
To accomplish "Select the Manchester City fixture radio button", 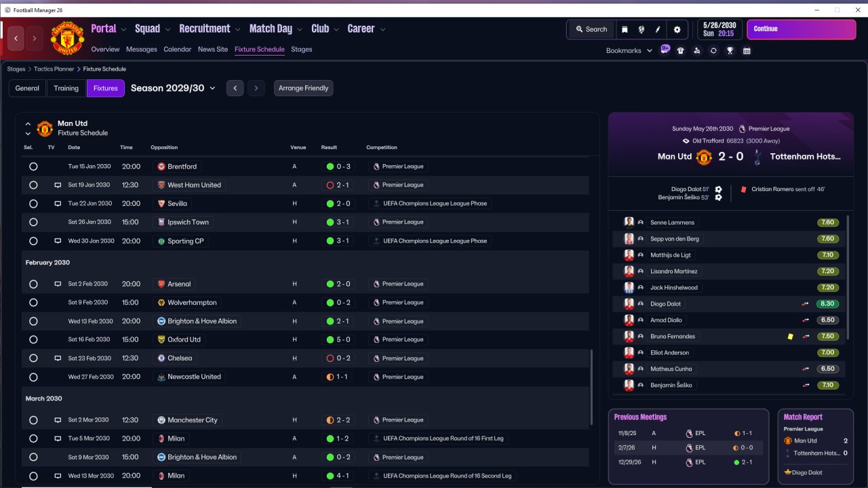I will click(x=33, y=420).
